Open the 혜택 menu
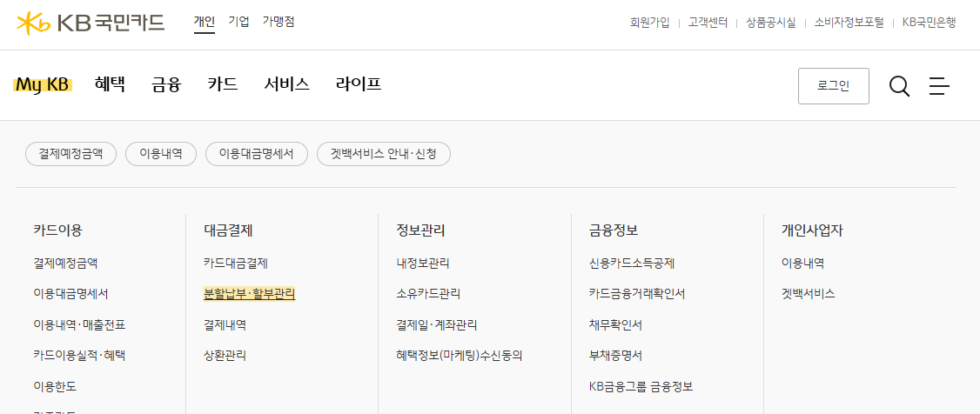 point(110,84)
